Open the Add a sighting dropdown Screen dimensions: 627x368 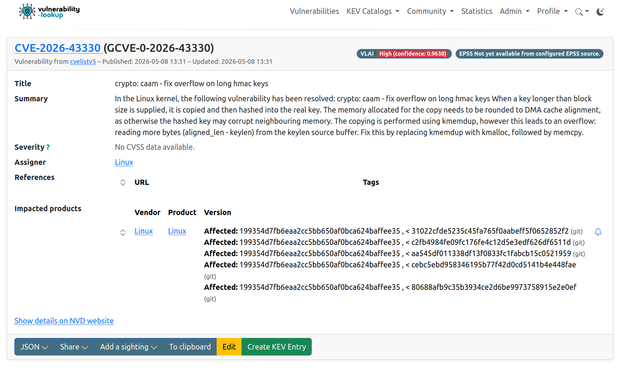pyautogui.click(x=128, y=347)
